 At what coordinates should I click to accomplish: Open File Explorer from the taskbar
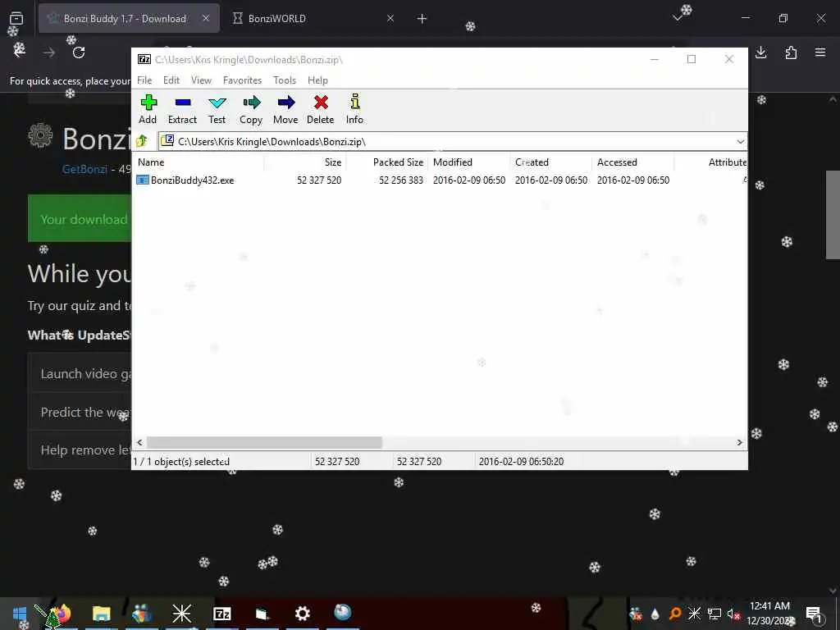tap(101, 614)
